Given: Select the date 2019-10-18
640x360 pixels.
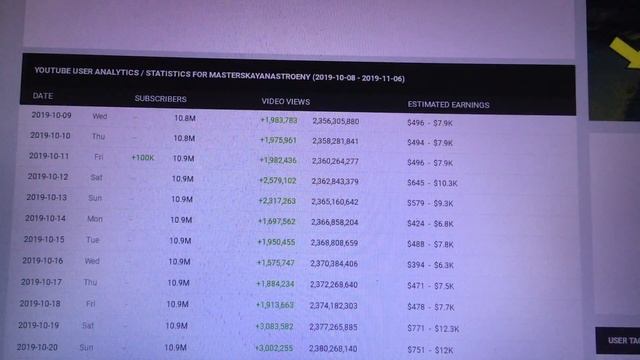Looking at the screenshot, I should (x=40, y=303).
